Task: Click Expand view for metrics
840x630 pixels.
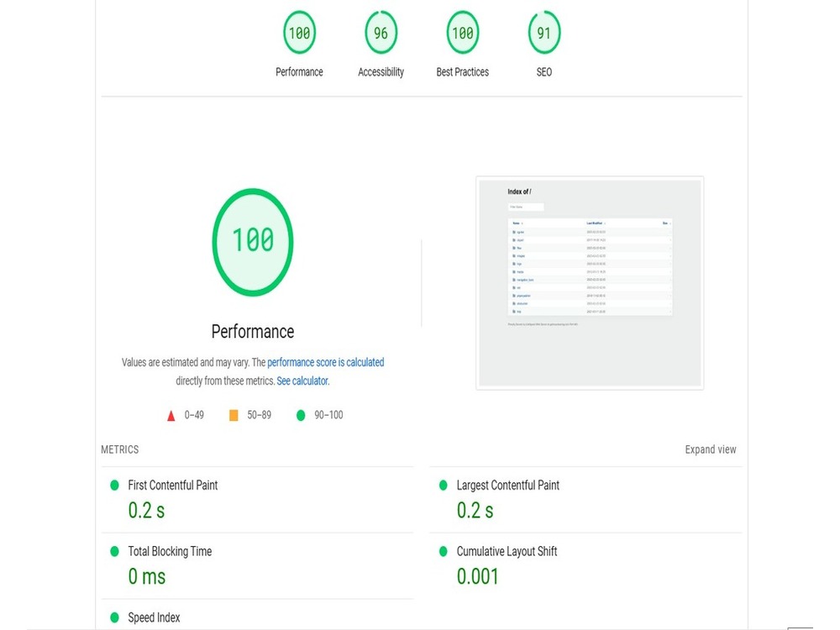Action: coord(711,449)
